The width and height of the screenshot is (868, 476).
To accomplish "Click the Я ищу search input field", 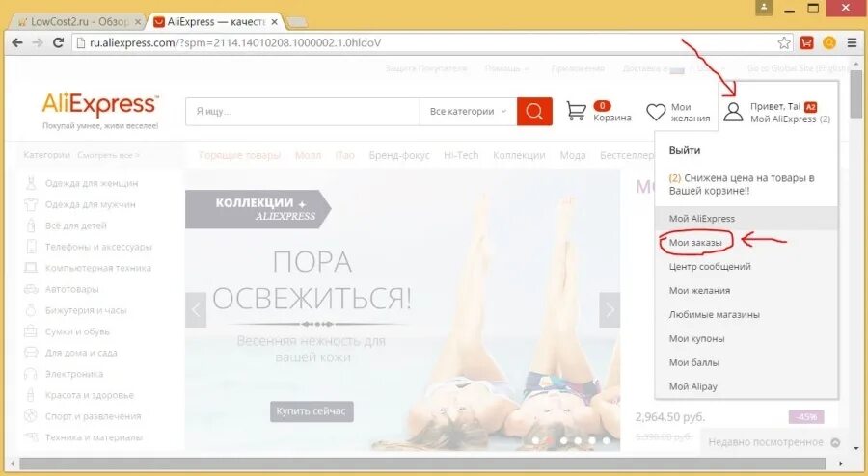I will click(302, 111).
